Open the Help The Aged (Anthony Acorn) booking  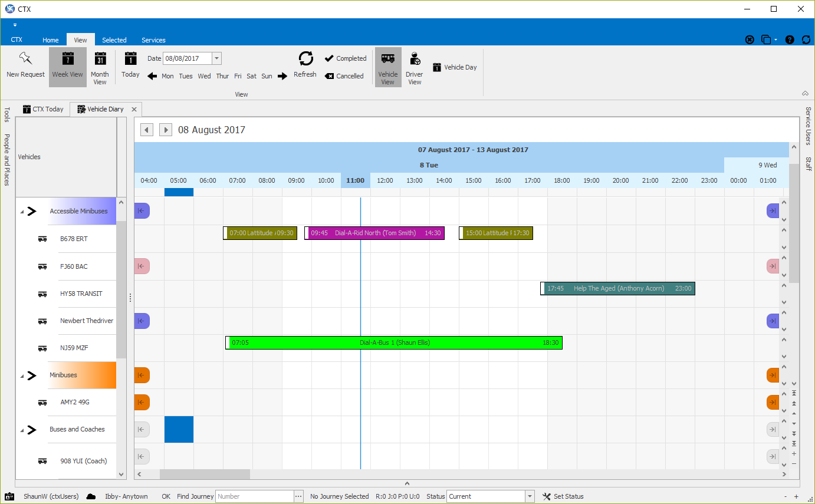[617, 288]
